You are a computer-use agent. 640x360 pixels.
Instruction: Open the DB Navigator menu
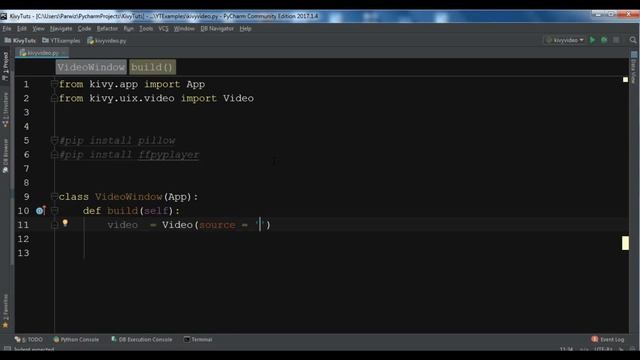pyautogui.click(x=217, y=29)
